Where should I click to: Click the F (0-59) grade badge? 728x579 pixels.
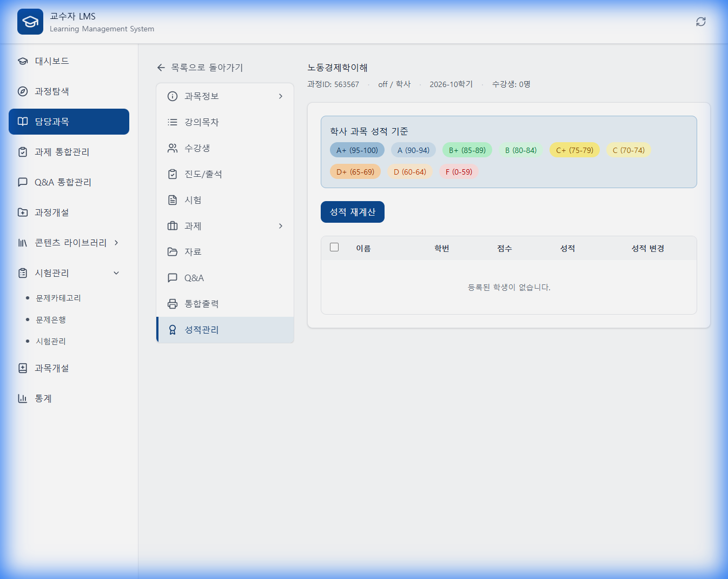coord(459,172)
